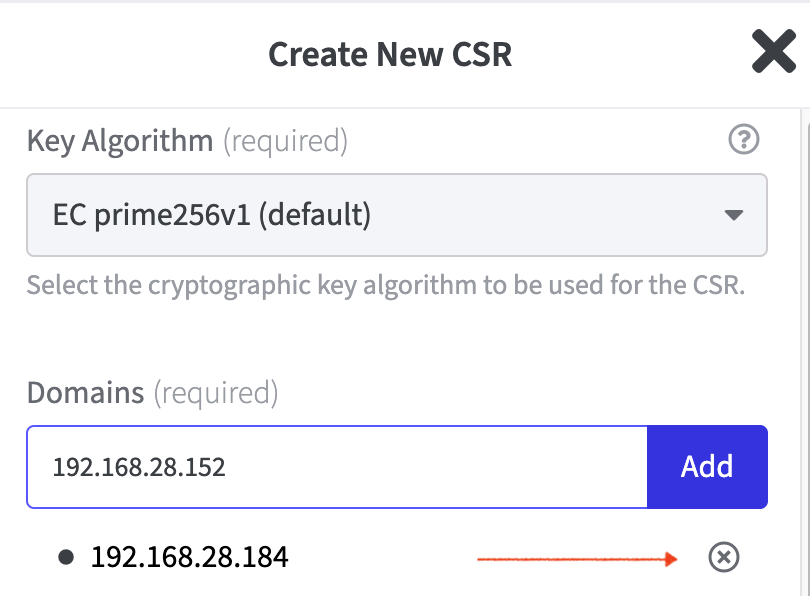The height and width of the screenshot is (596, 810).
Task: Click the bullet beside 192.168.28.184
Action: [66, 558]
